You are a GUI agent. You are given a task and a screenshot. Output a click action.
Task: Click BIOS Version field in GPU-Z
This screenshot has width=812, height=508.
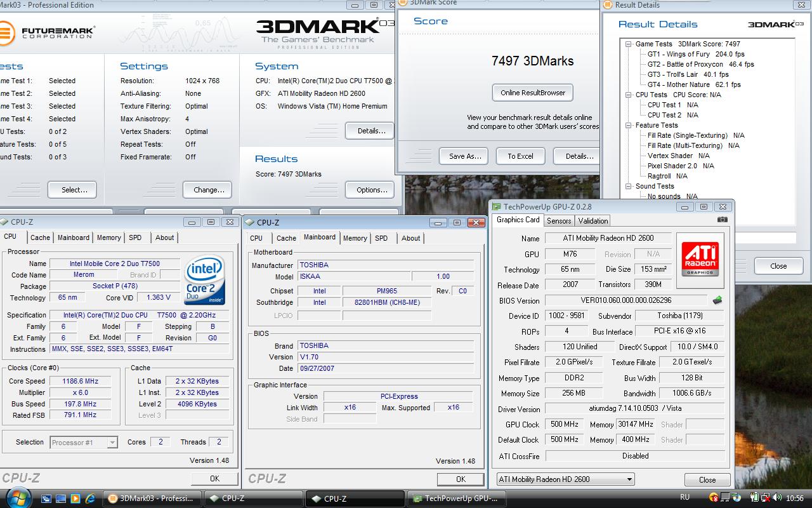[626, 300]
